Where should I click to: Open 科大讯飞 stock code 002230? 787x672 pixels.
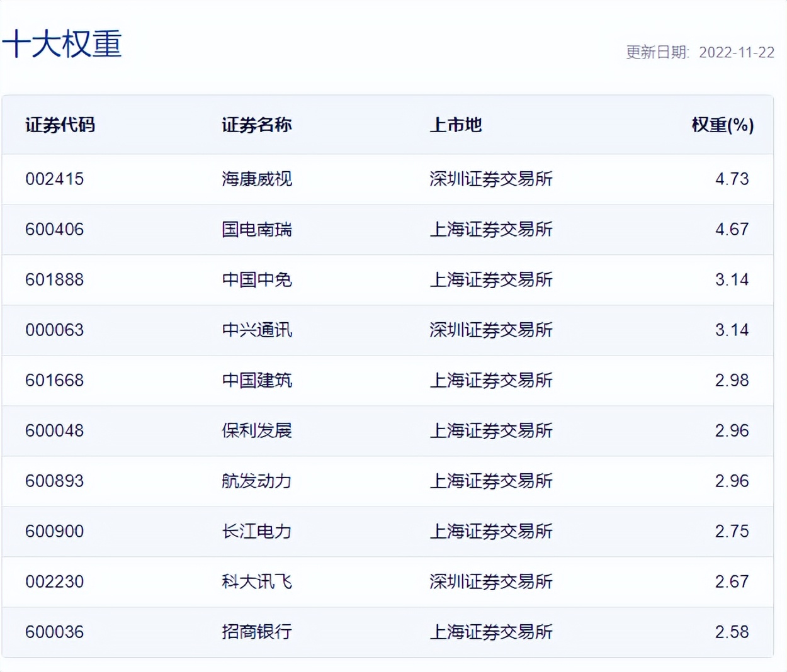click(54, 582)
